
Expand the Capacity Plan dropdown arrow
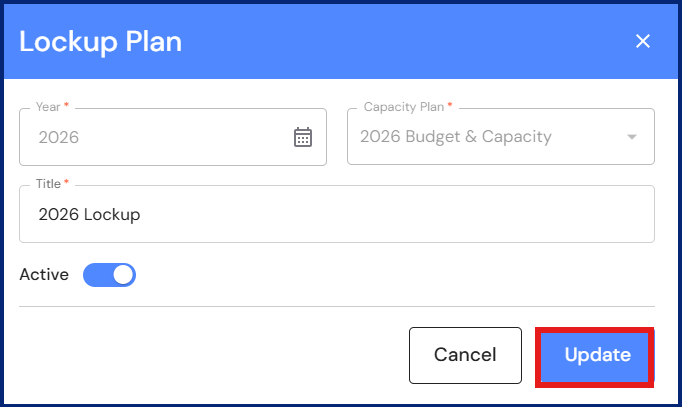click(631, 137)
